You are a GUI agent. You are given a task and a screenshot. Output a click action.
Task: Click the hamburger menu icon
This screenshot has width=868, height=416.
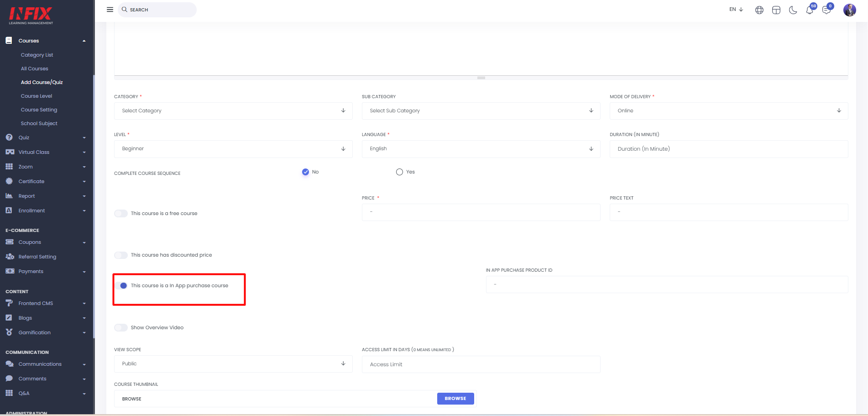[x=110, y=10]
